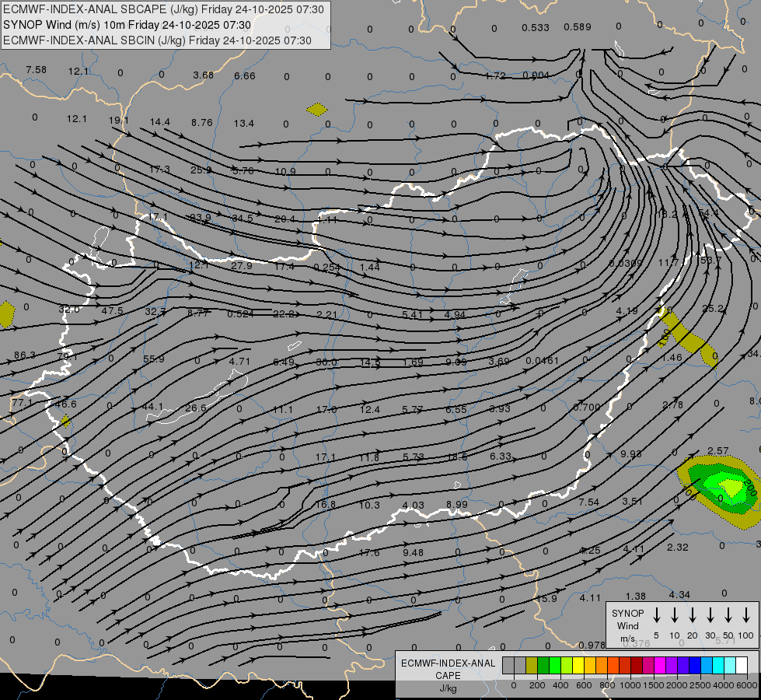This screenshot has height=700, width=761.
Task: Click the 800 legend tick label
Action: [607, 685]
